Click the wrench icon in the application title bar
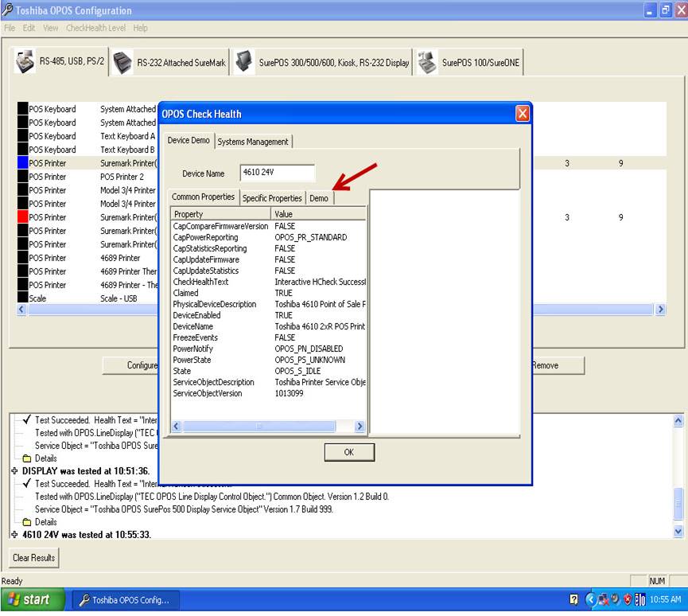The width and height of the screenshot is (688, 616). tap(7, 10)
